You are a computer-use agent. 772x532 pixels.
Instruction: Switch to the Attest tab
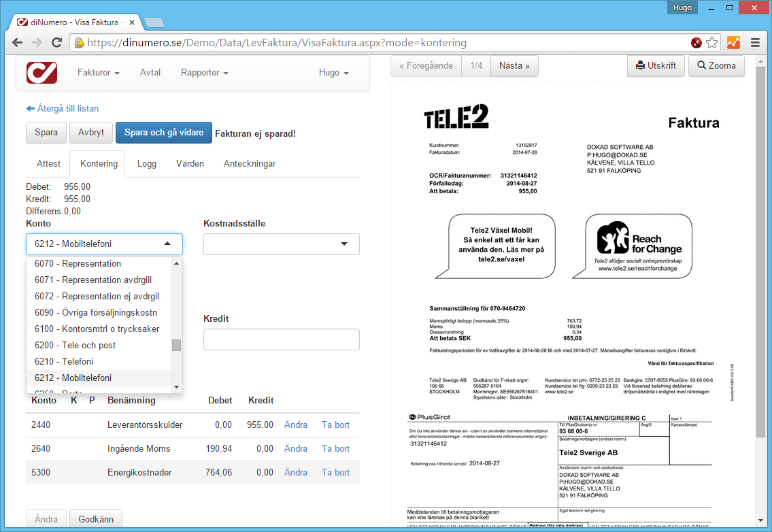point(48,163)
